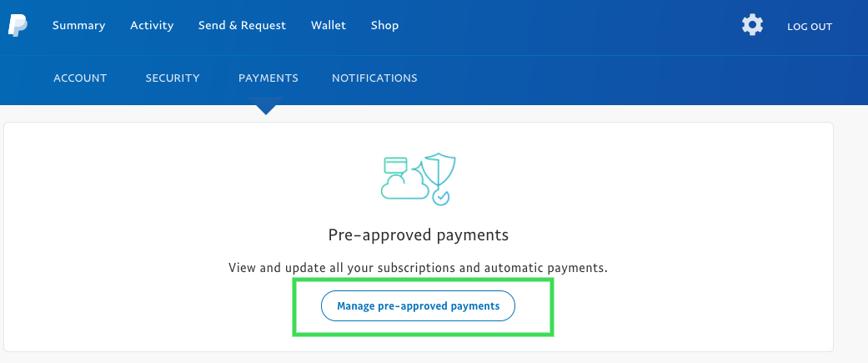This screenshot has height=363, width=868.
Task: Select Send & Request in navigation
Action: tap(242, 26)
